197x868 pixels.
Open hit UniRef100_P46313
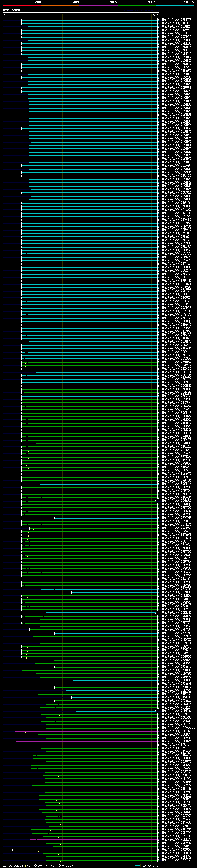(x=177, y=23)
